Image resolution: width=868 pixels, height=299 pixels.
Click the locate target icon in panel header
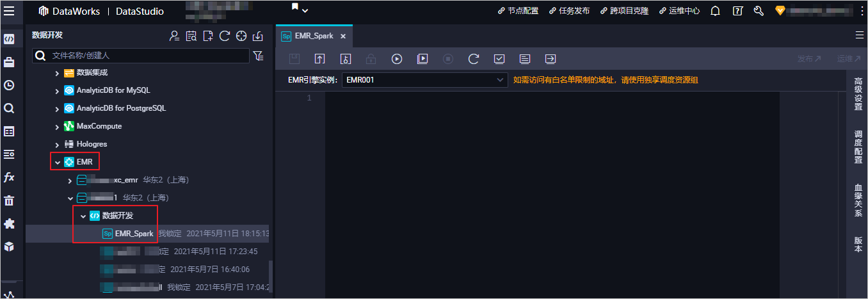tap(241, 36)
